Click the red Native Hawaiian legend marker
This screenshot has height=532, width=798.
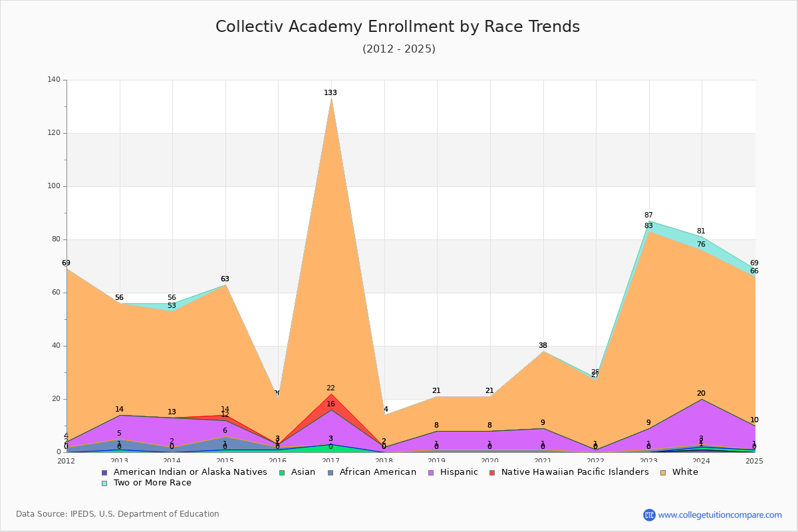[493, 472]
